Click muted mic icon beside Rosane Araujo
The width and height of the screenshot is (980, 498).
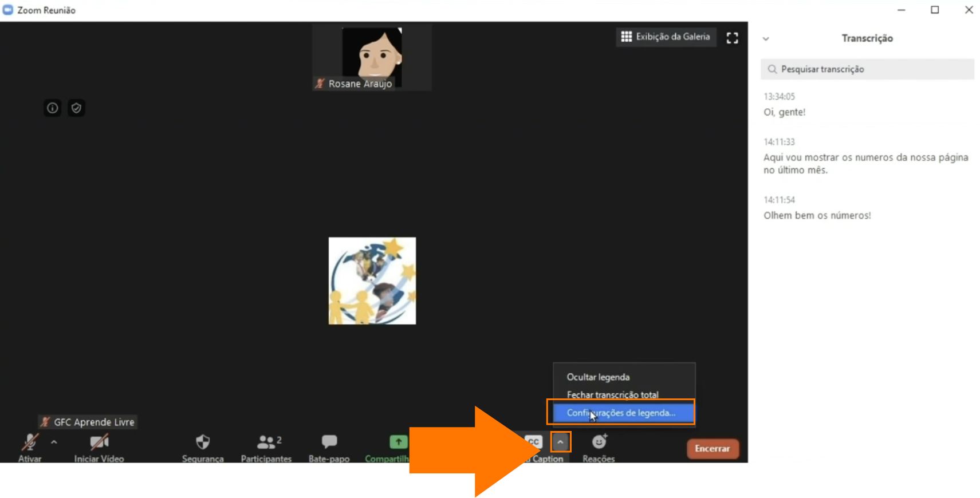(320, 84)
